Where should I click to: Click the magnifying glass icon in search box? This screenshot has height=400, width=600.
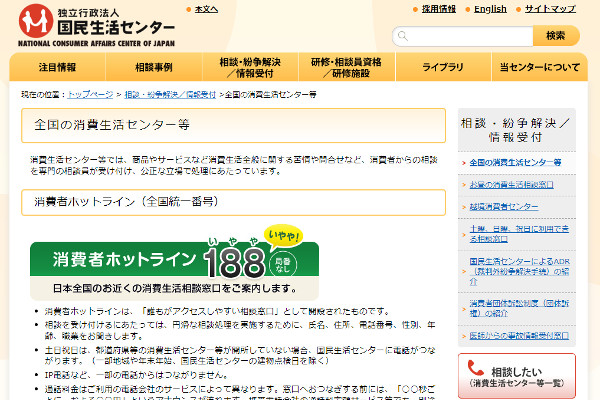[403, 36]
